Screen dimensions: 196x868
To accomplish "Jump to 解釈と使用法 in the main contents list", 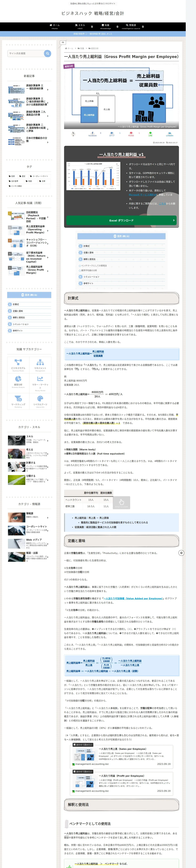I will [89, 259].
